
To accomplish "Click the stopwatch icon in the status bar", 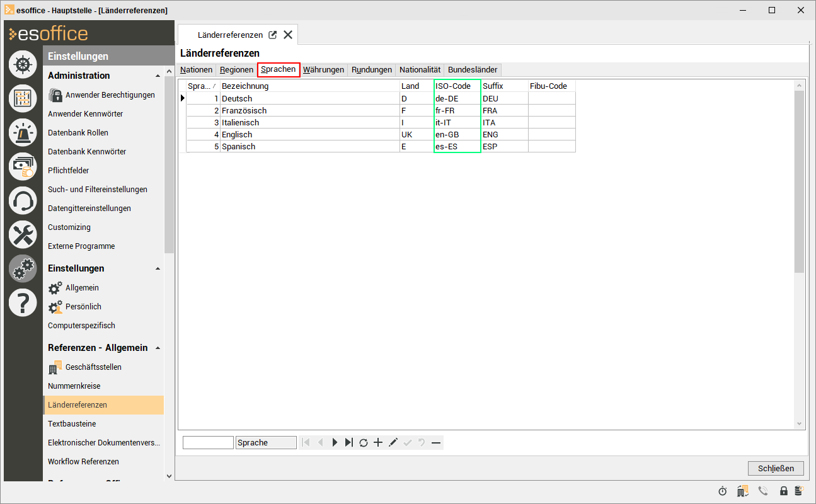I will [723, 491].
